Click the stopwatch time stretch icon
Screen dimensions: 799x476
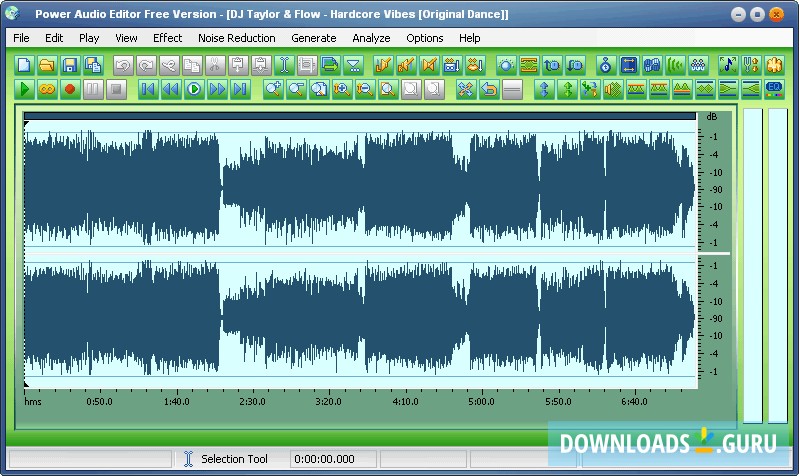coord(605,65)
